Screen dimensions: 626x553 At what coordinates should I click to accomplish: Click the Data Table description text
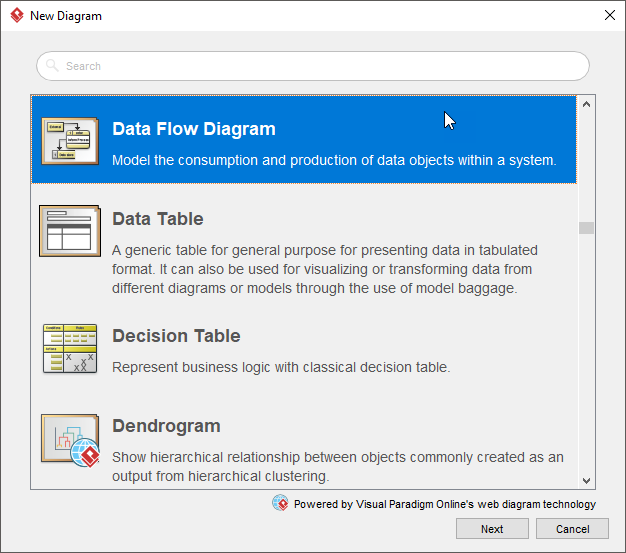(x=325, y=269)
